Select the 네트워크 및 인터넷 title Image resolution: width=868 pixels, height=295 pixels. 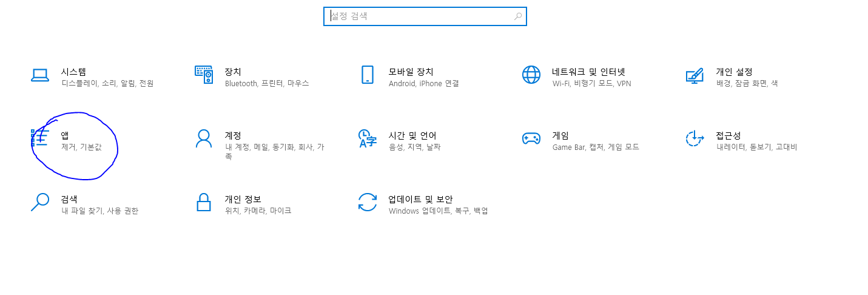588,72
